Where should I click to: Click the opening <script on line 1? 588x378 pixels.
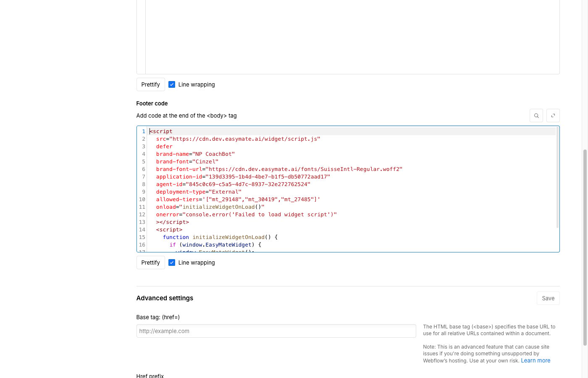click(161, 131)
